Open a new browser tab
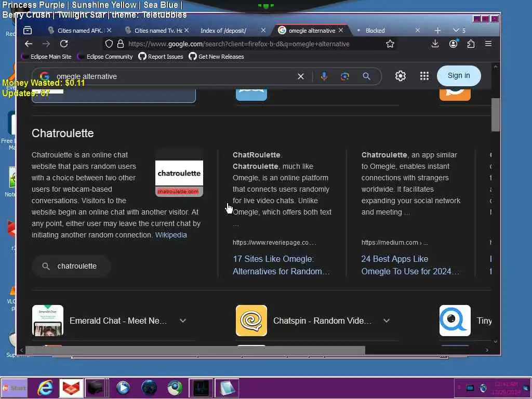Viewport: 532px width, 399px height. pyautogui.click(x=437, y=31)
